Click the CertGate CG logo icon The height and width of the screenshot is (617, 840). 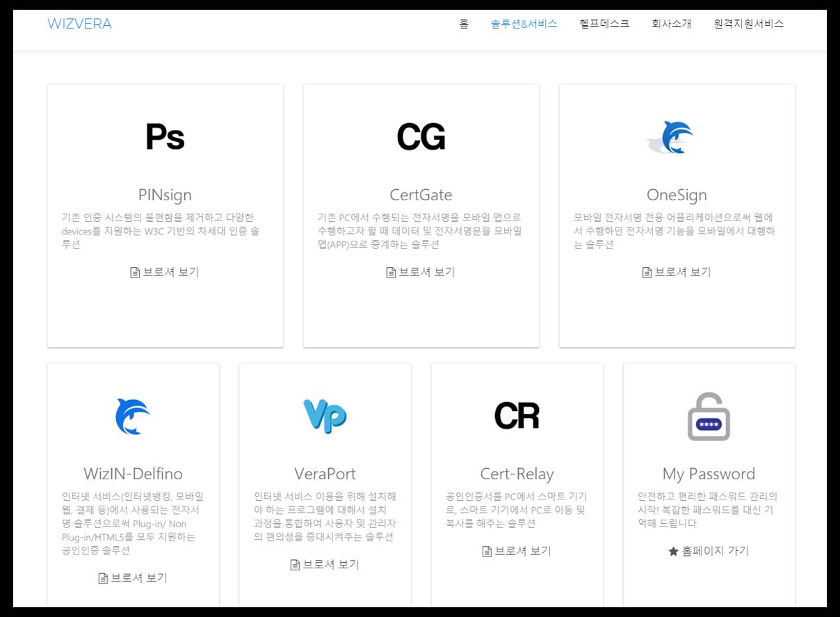(421, 137)
